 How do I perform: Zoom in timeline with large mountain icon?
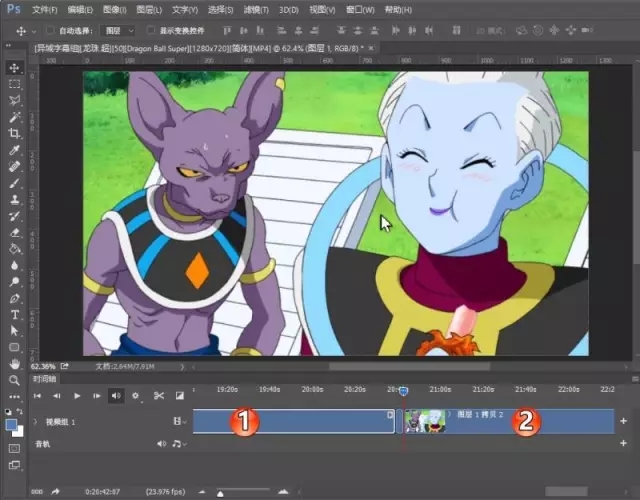(283, 492)
